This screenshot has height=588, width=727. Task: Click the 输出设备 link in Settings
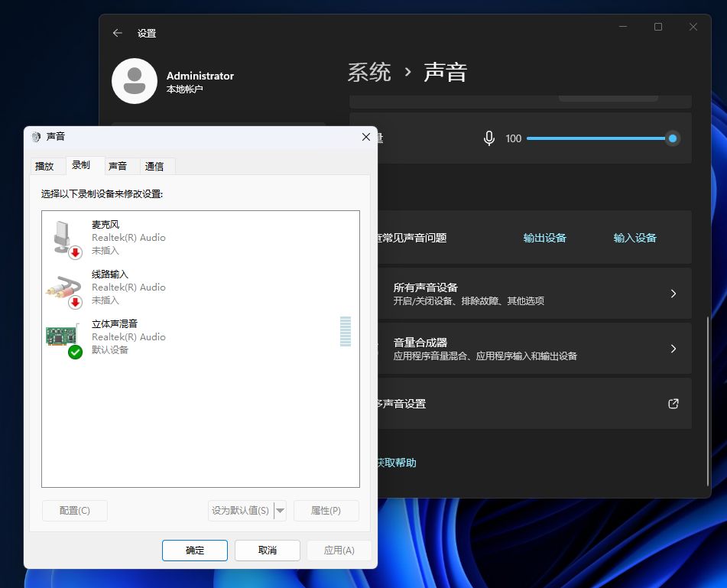click(x=545, y=238)
